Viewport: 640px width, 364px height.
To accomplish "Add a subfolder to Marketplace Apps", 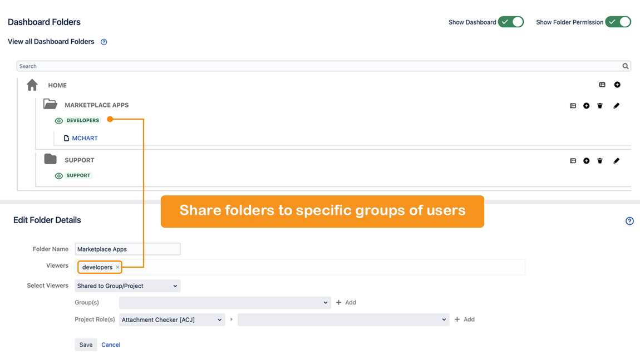I will (587, 106).
